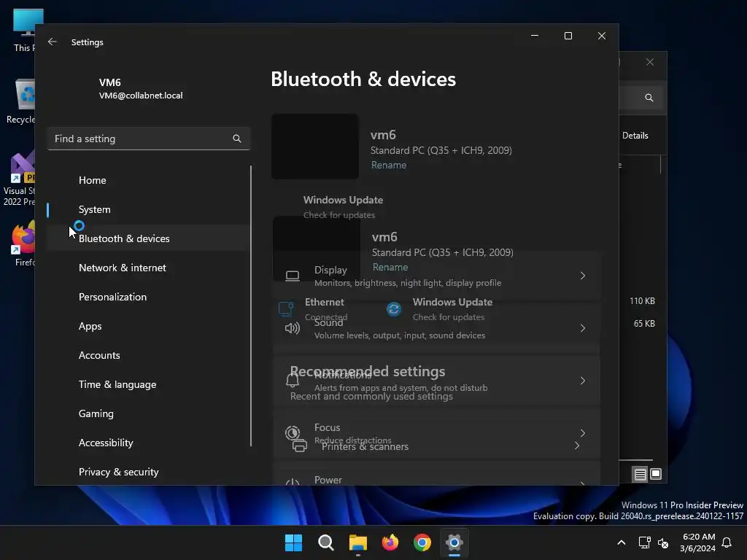Select the This PC desktop icon
Image resolution: width=747 pixels, height=560 pixels.
point(23,31)
